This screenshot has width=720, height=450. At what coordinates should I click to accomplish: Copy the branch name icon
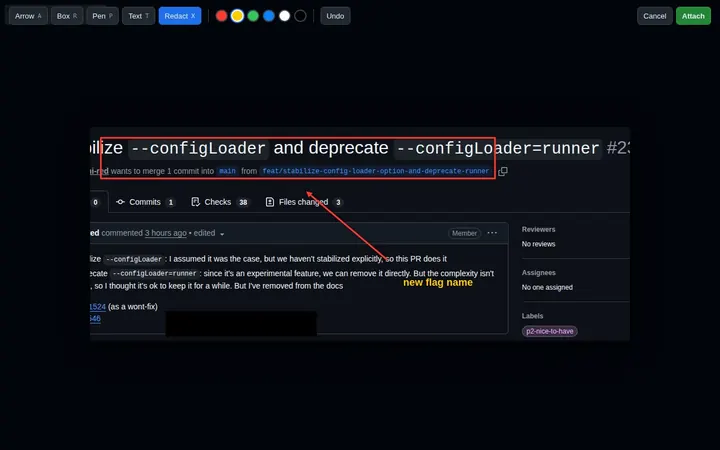[503, 171]
